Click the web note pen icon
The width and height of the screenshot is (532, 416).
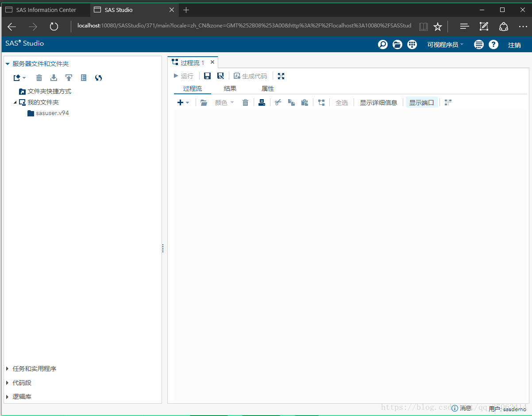click(x=484, y=27)
